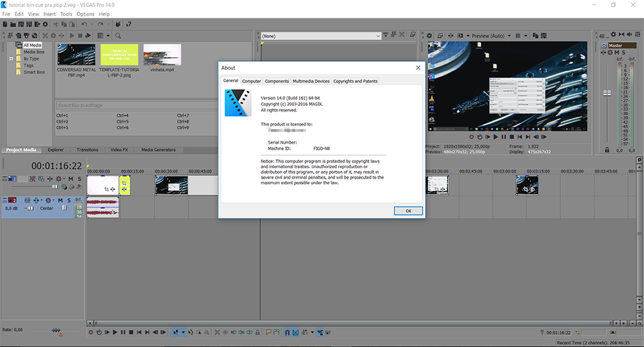The image size is (644, 347).
Task: Select the TEMPLATE-TUTORIAL-PBP-2.png thumbnail
Action: (119, 55)
